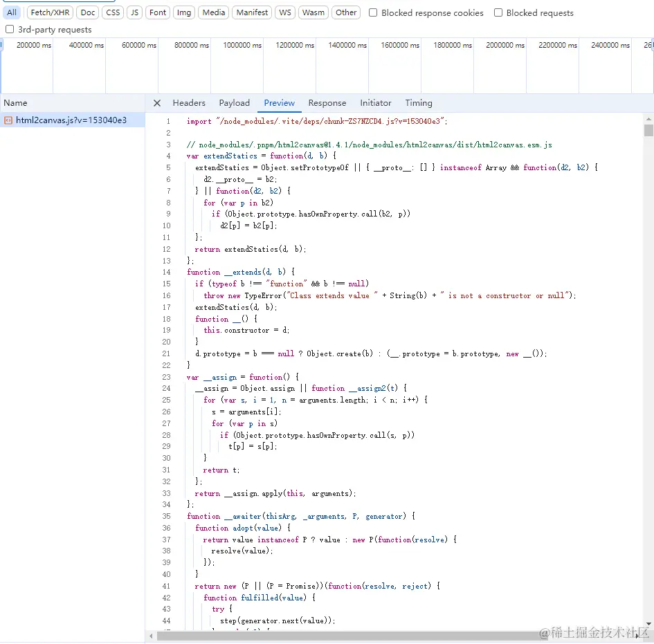Toggle 3rd-party requests checkbox

[10, 29]
